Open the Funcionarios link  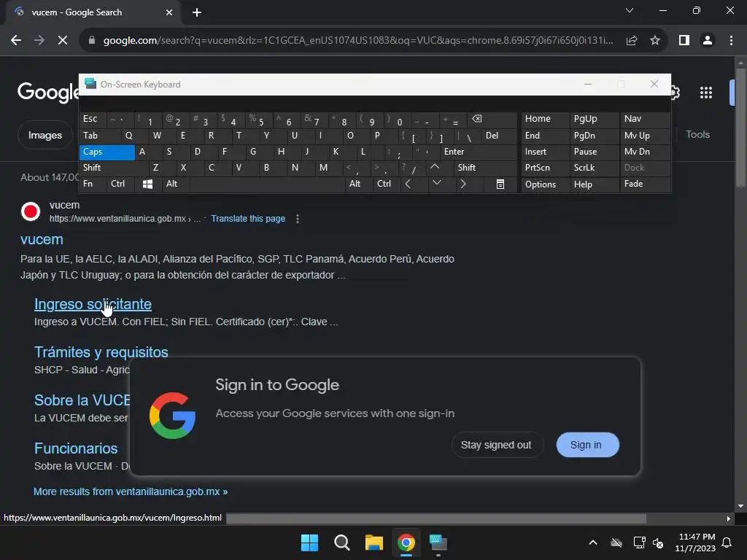[x=76, y=448]
